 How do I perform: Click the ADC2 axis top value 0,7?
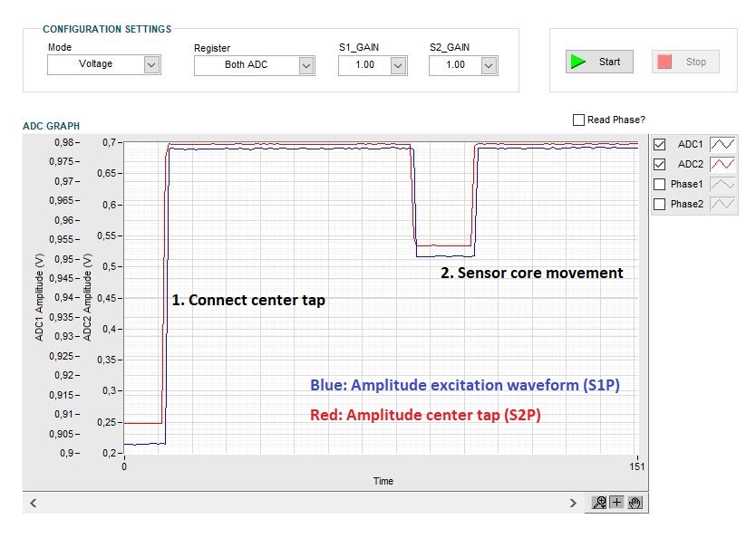click(109, 142)
